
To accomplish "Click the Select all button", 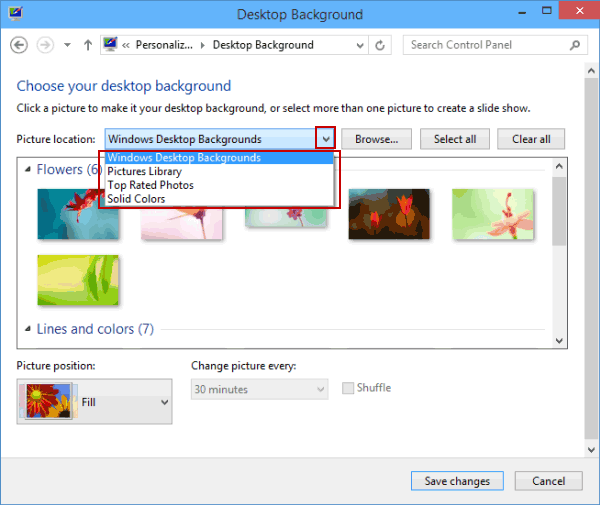I will click(455, 139).
